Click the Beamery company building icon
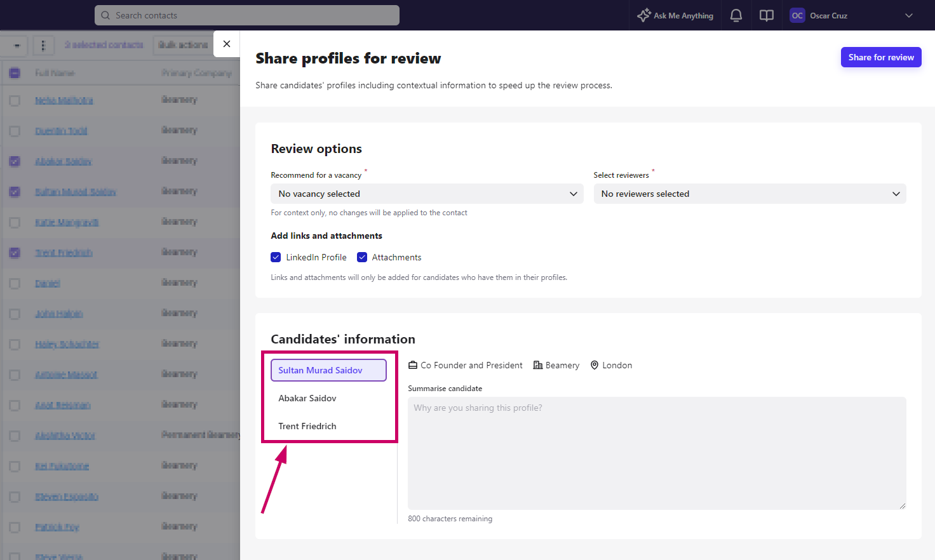Image resolution: width=935 pixels, height=560 pixels. click(538, 365)
